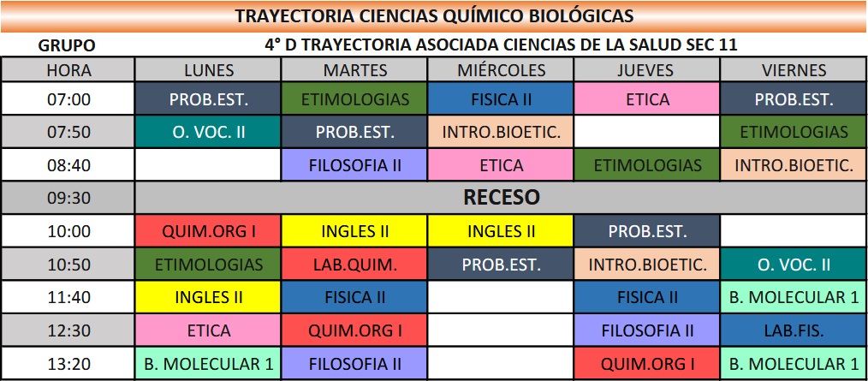Viewport: 868px width, 381px height.
Task: Click FILOSOFIA II on Thursday at 12:30
Action: click(x=647, y=330)
